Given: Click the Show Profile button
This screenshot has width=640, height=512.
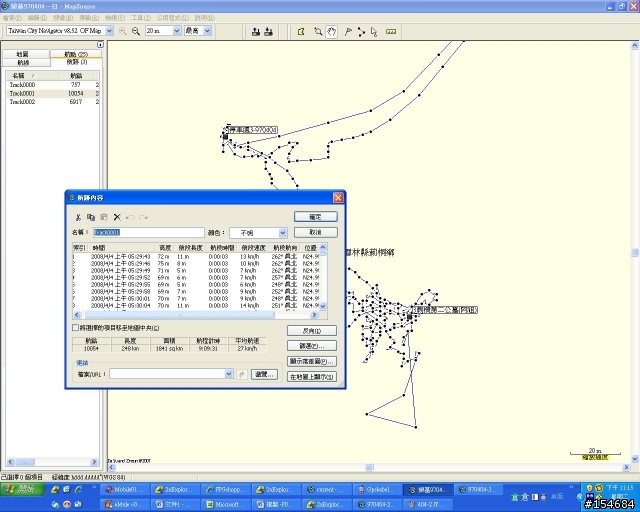Looking at the screenshot, I should 312,361.
